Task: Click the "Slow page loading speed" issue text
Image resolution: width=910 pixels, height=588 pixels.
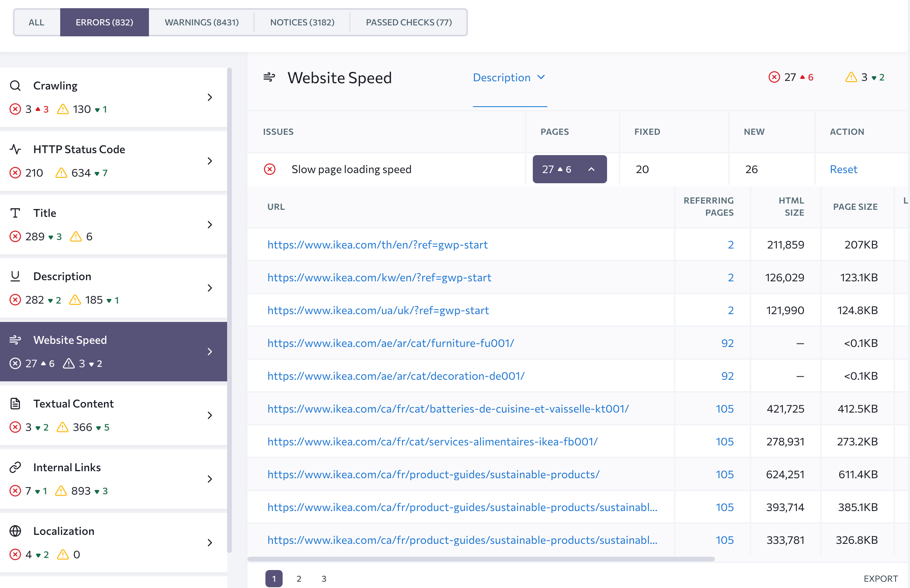Action: click(x=351, y=169)
